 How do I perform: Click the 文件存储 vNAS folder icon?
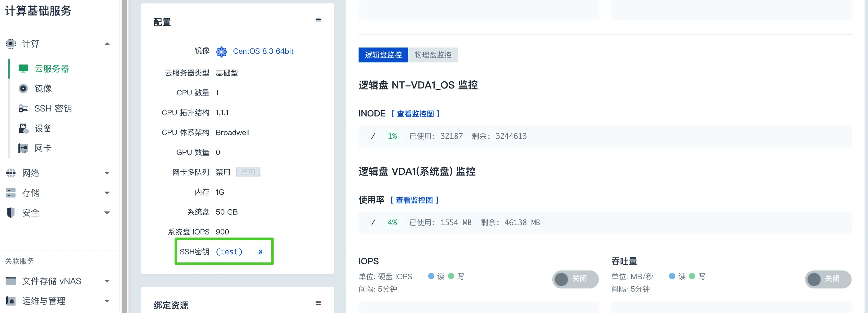[11, 281]
